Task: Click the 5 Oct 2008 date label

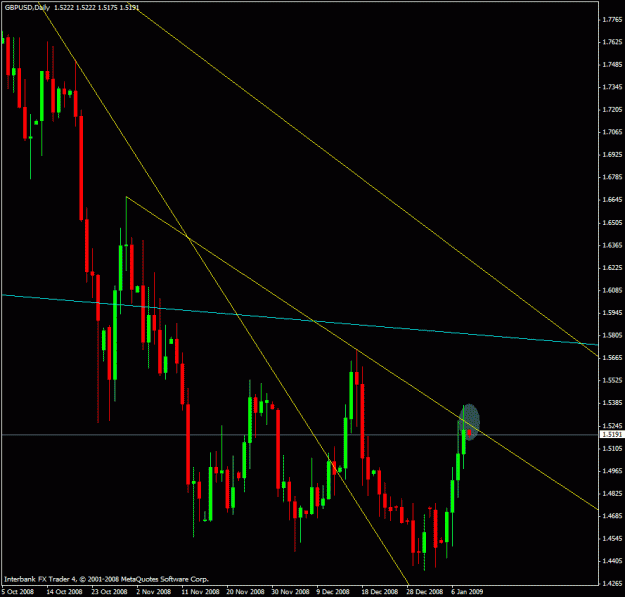Action: pos(18,591)
